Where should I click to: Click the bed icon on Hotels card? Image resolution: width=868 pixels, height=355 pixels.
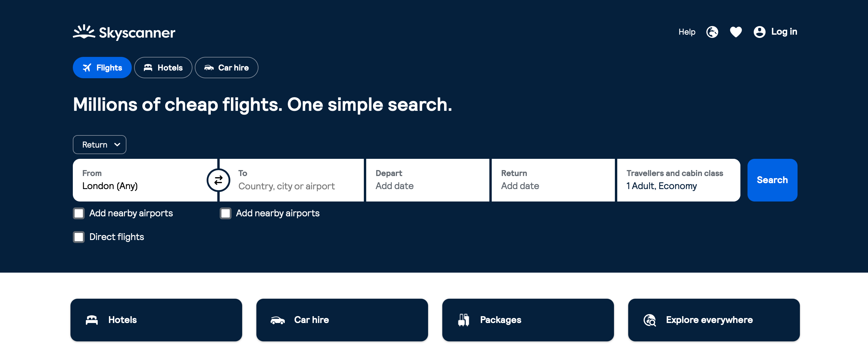92,320
